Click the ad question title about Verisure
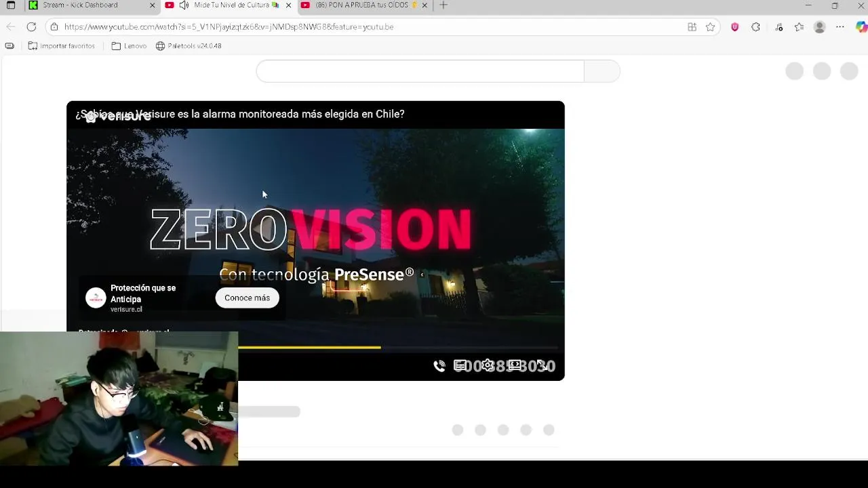 (x=240, y=114)
